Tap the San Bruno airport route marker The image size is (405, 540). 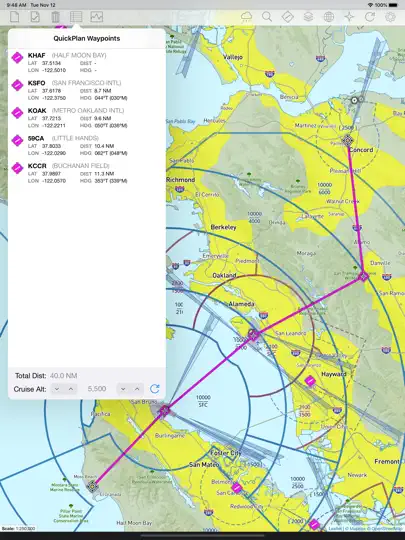(165, 411)
